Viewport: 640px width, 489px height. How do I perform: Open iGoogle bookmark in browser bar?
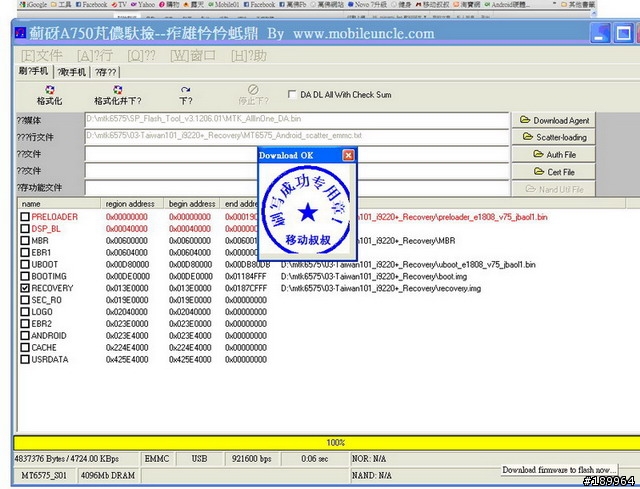[33, 4]
